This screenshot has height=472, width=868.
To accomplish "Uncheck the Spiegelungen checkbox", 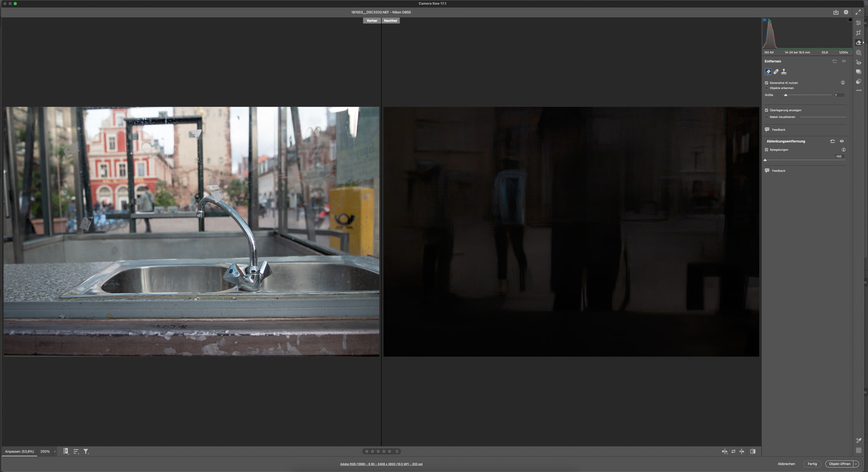I will pyautogui.click(x=766, y=150).
